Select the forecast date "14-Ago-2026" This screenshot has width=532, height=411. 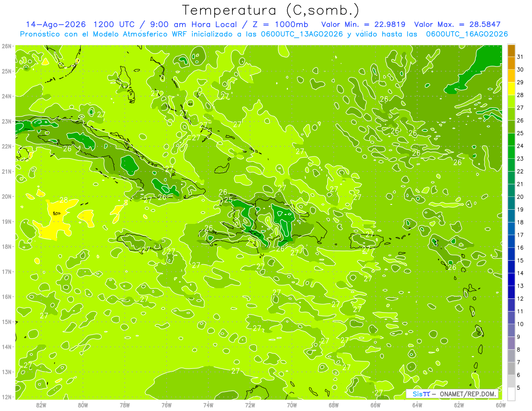point(56,24)
